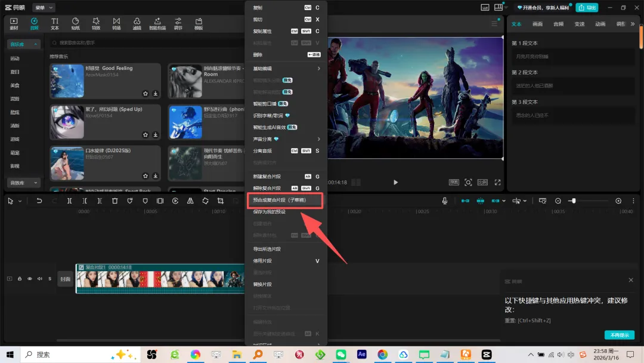Open the 菜单 dropdown menu
This screenshot has width=644, height=363.
pos(44,7)
